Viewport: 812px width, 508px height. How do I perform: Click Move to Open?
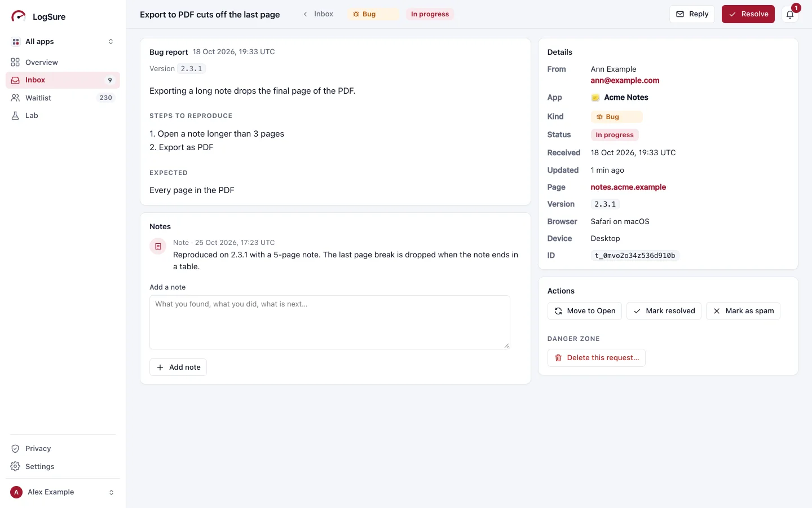pyautogui.click(x=585, y=311)
